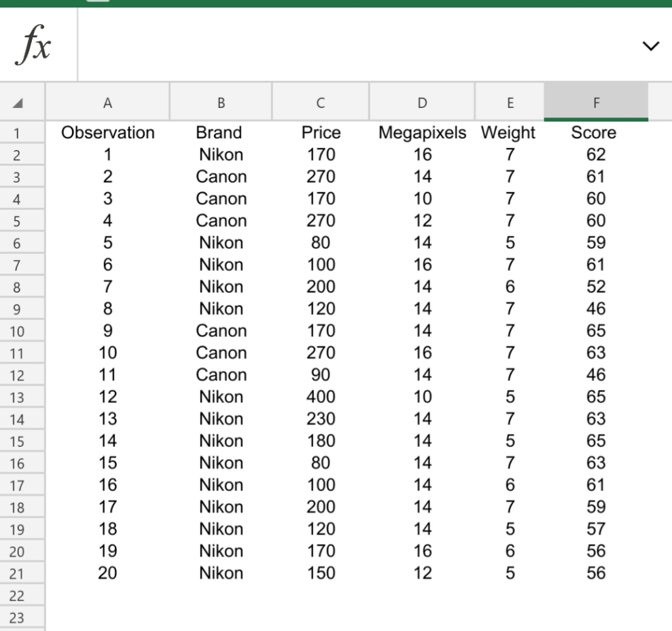
Task: Click the cell with price 400
Action: 320,397
